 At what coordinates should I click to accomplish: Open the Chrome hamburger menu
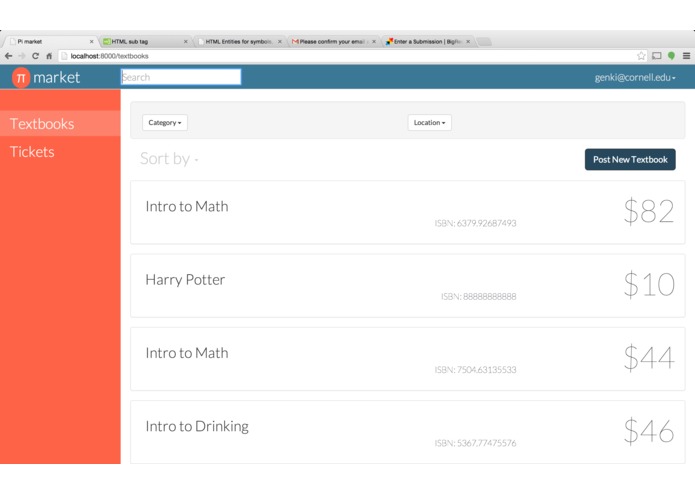point(686,56)
